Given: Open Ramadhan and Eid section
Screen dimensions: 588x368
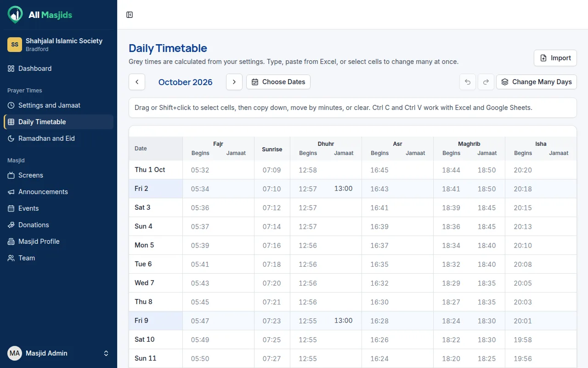Looking at the screenshot, I should tap(58, 138).
